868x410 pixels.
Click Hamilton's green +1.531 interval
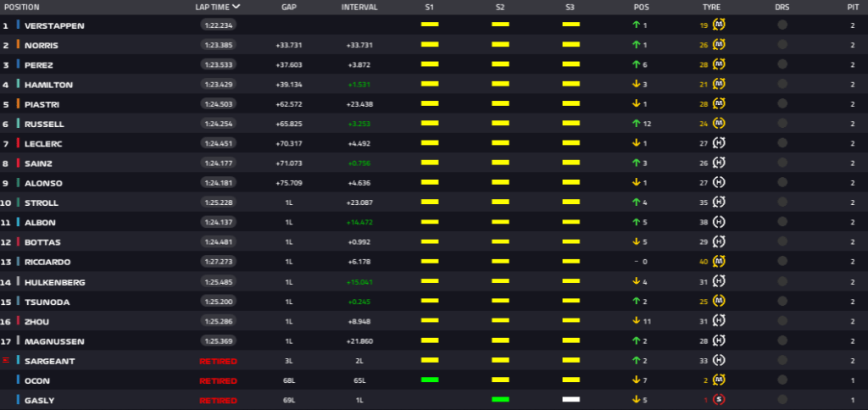pos(359,85)
